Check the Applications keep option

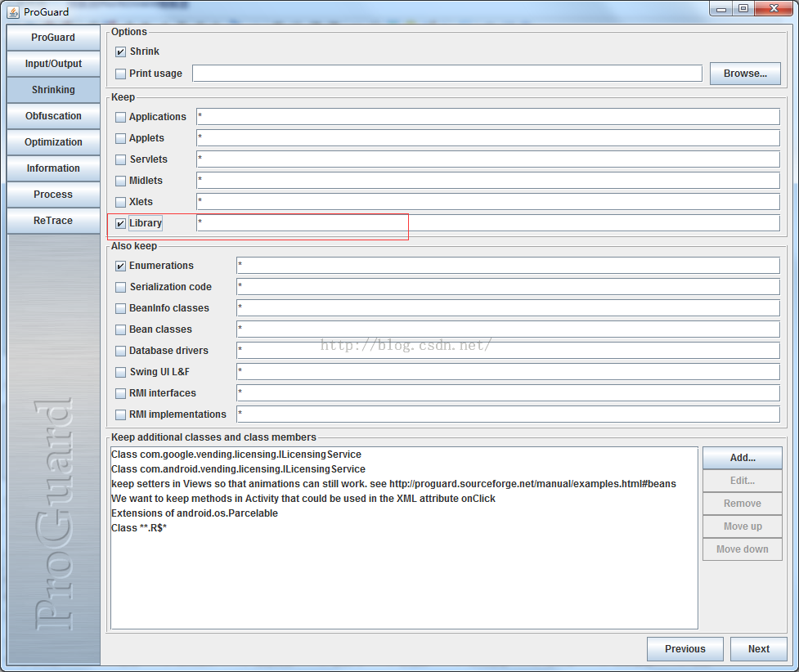pyautogui.click(x=120, y=117)
